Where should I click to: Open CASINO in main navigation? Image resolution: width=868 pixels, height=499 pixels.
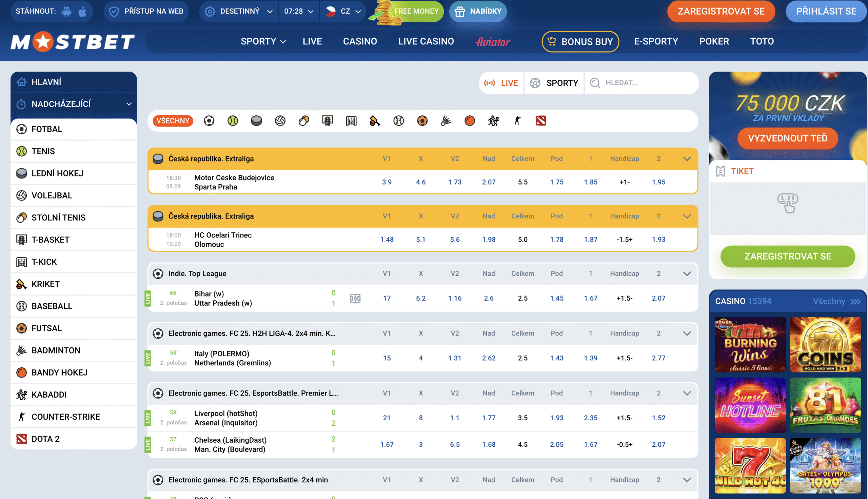(360, 41)
